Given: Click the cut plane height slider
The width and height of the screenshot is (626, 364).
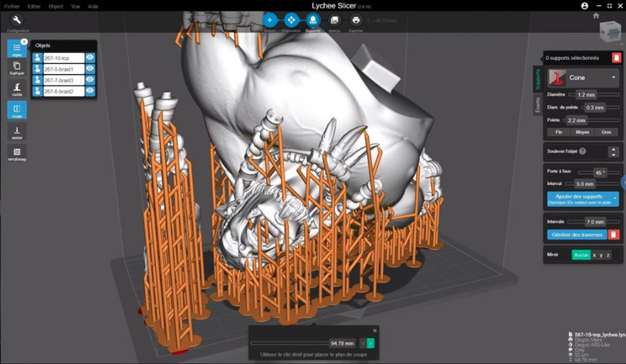Looking at the screenshot, I should 290,343.
